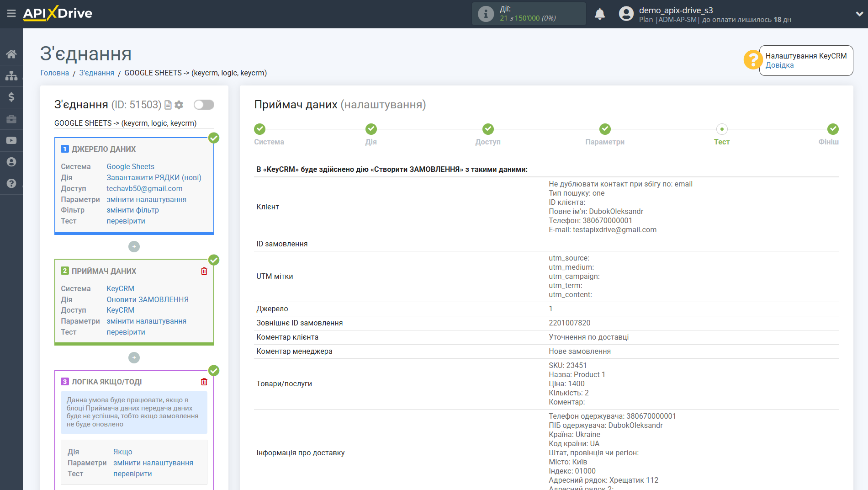Screen dimensions: 868x490
Task: Click KeyCRM system link in receiver
Action: pos(120,288)
